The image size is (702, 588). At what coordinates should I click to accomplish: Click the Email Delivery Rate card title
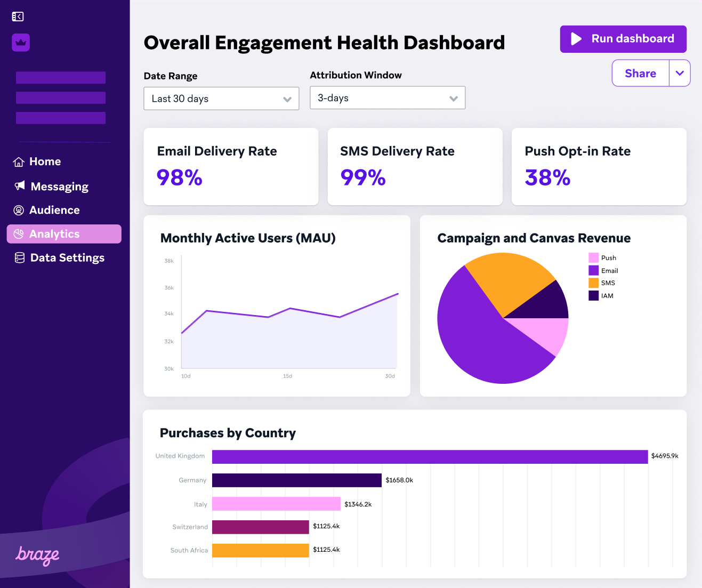tap(217, 151)
